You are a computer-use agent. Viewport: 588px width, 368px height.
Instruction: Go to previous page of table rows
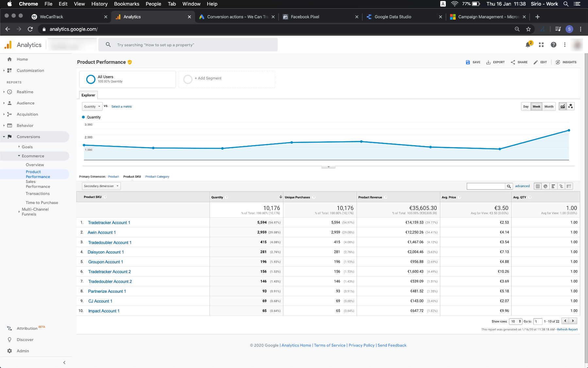(x=565, y=321)
